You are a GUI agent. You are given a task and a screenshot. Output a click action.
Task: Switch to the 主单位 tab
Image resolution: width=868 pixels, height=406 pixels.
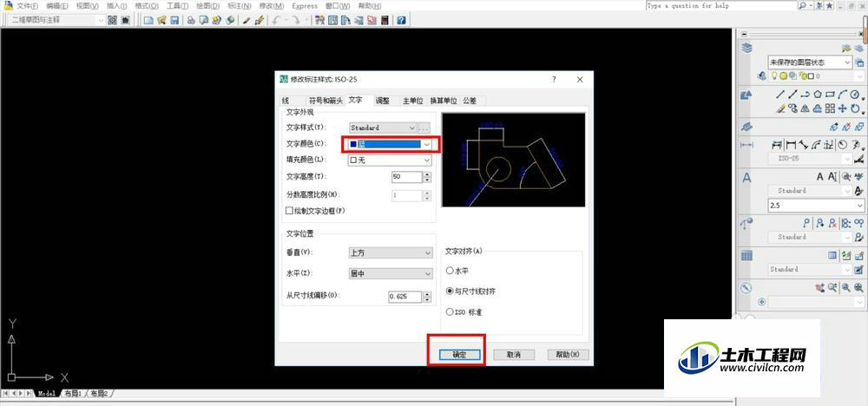(x=412, y=101)
